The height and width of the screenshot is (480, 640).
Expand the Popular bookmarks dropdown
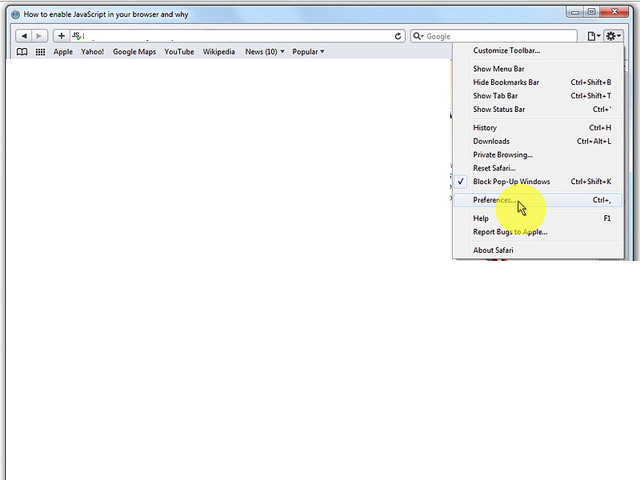308,52
